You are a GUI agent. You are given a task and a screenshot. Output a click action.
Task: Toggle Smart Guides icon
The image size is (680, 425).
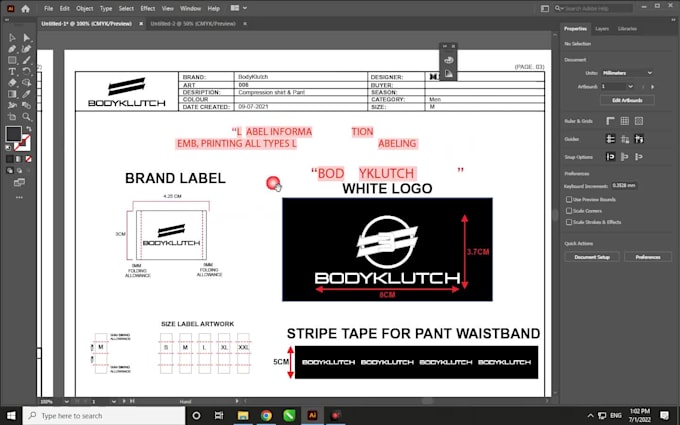[639, 139]
